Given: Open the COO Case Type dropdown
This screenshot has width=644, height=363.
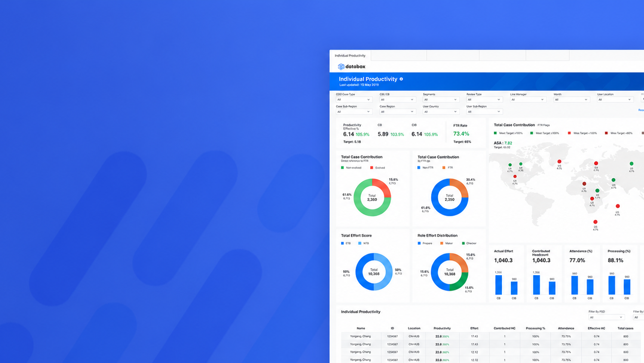Looking at the screenshot, I should [354, 100].
